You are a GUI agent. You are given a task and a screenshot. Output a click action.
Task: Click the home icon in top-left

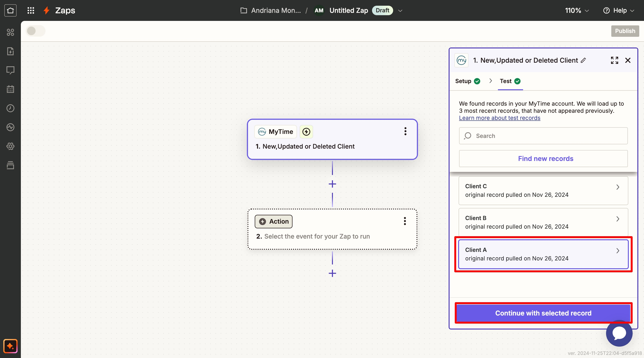tap(10, 10)
